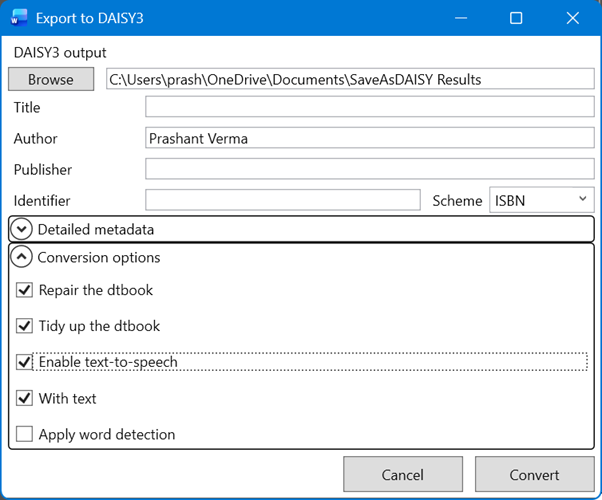Screen dimensions: 602x500
Task: Collapse the Conversion options section
Action: 22,257
